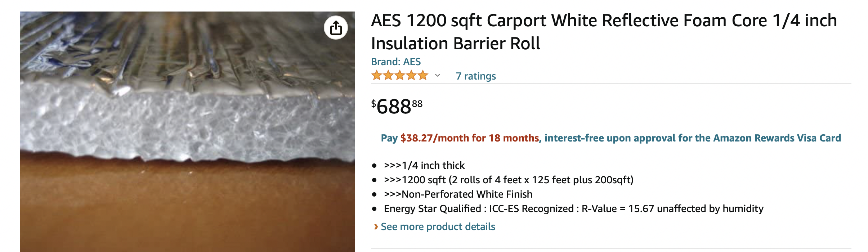This screenshot has width=868, height=252.
Task: Click Pay $38.27/month for 18 months text
Action: pos(460,138)
